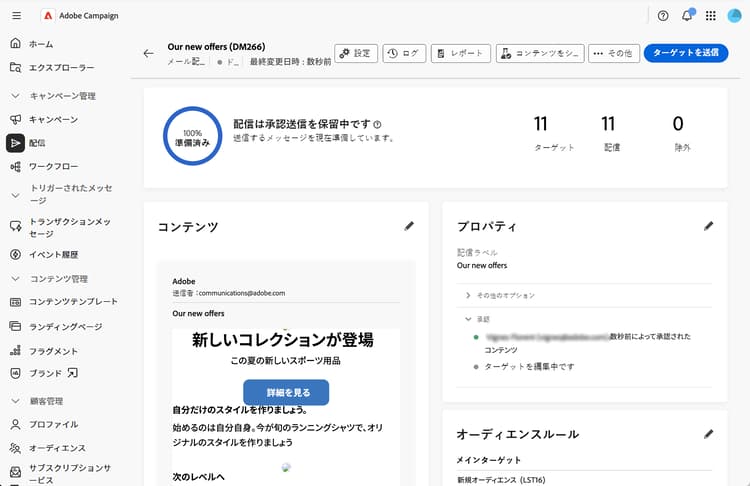The height and width of the screenshot is (486, 750).
Task: Open the notifications bell
Action: (687, 16)
